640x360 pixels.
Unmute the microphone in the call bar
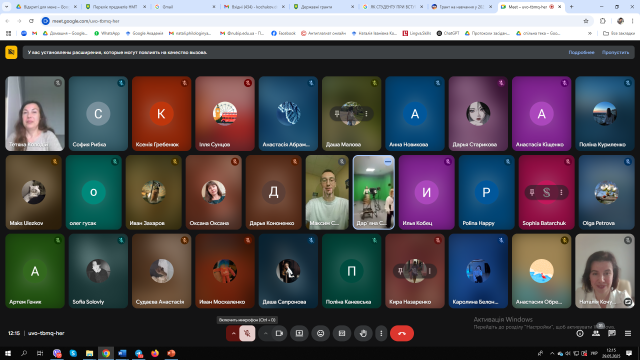click(247, 333)
